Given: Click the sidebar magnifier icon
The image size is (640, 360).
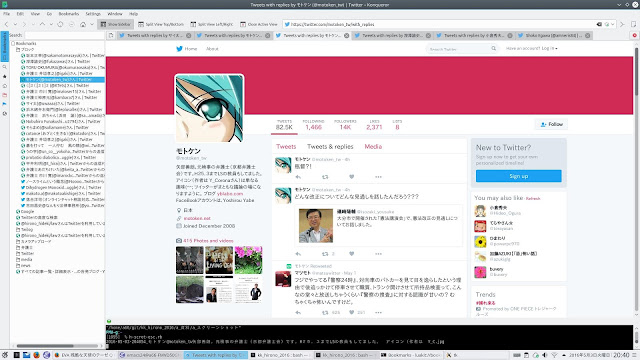Looking at the screenshot, I should 5,67.
